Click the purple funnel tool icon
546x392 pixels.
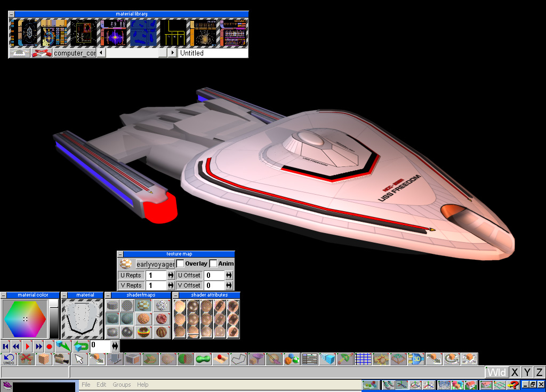point(257,359)
